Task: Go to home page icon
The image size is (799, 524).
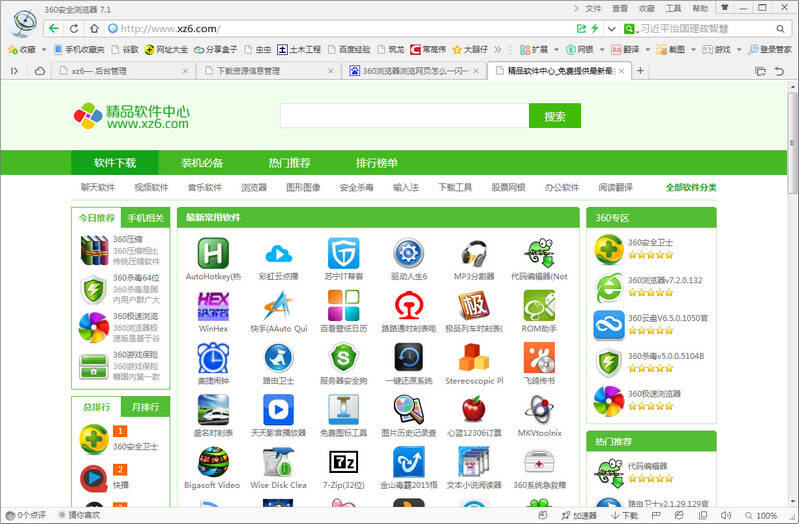Action: pos(94,29)
